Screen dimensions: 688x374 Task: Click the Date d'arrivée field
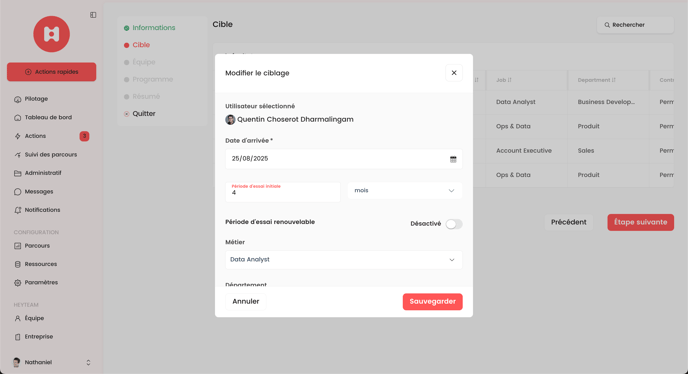point(344,159)
